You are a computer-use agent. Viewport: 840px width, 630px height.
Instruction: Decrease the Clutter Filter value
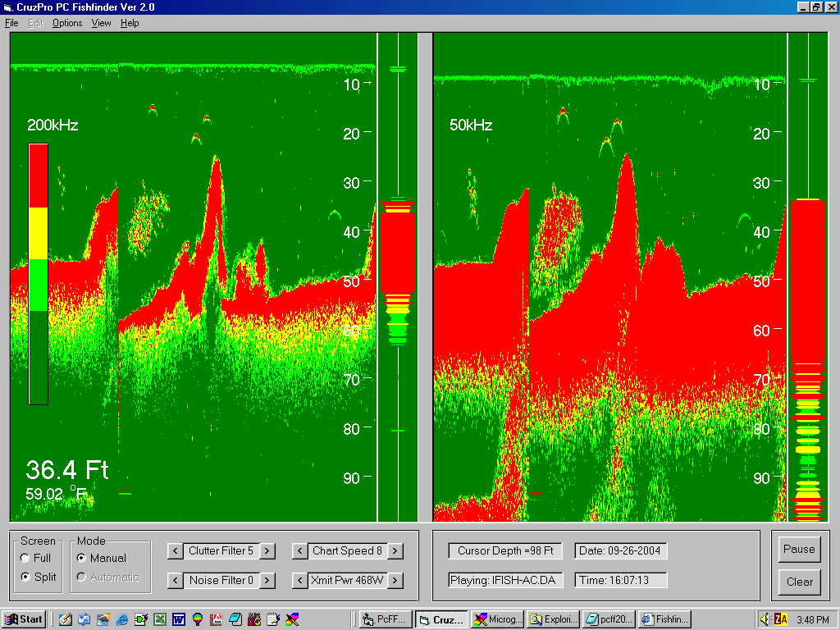coord(175,550)
